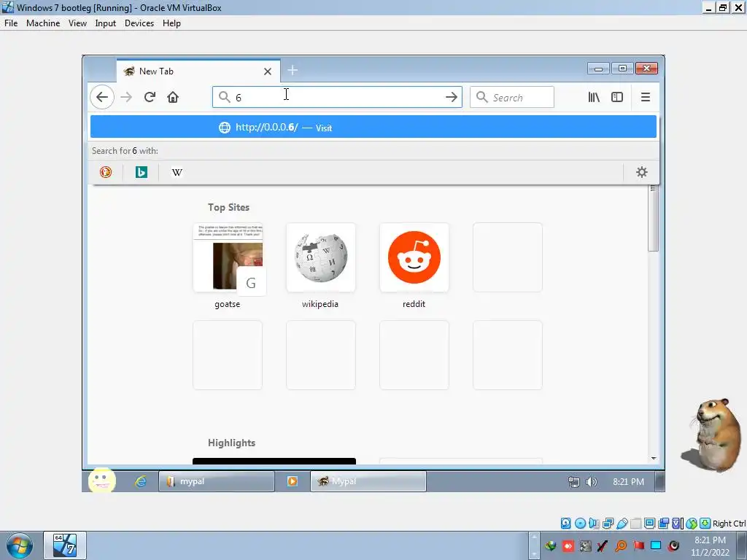Click the VirtualBox display status icon
747x560 pixels.
pos(649,524)
